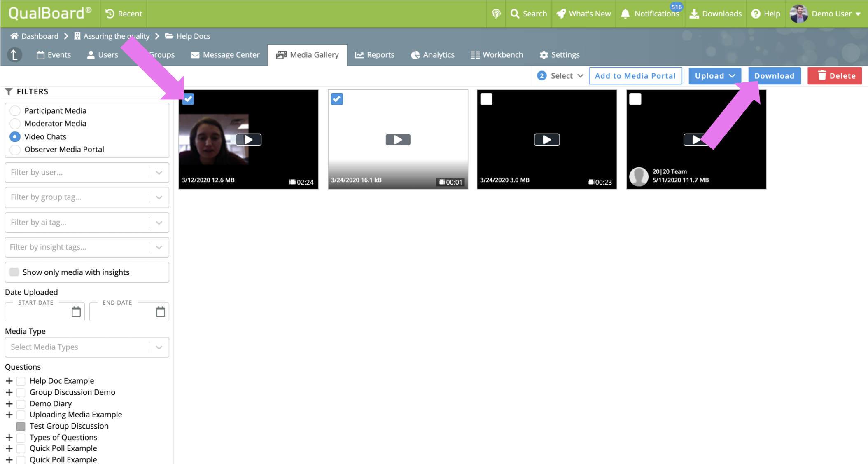Click the Download button

[x=774, y=76]
